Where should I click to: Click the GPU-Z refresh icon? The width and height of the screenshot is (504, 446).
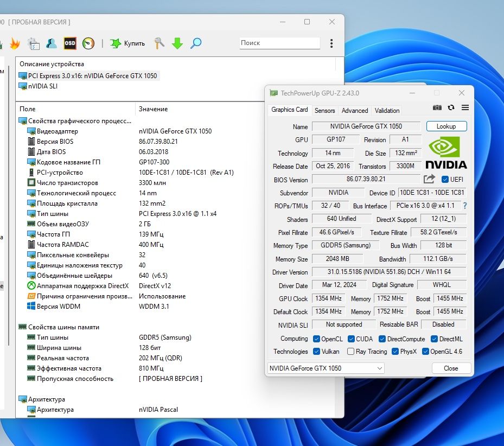coord(451,107)
